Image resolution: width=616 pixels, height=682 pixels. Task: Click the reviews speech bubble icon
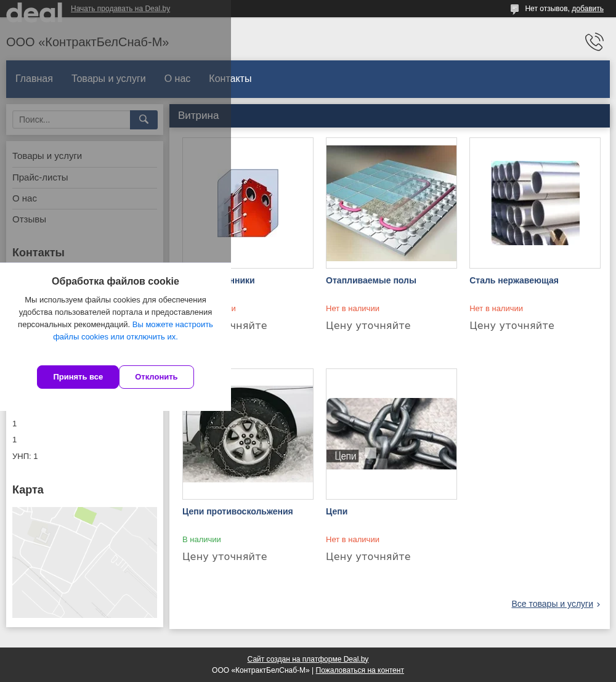point(514,9)
